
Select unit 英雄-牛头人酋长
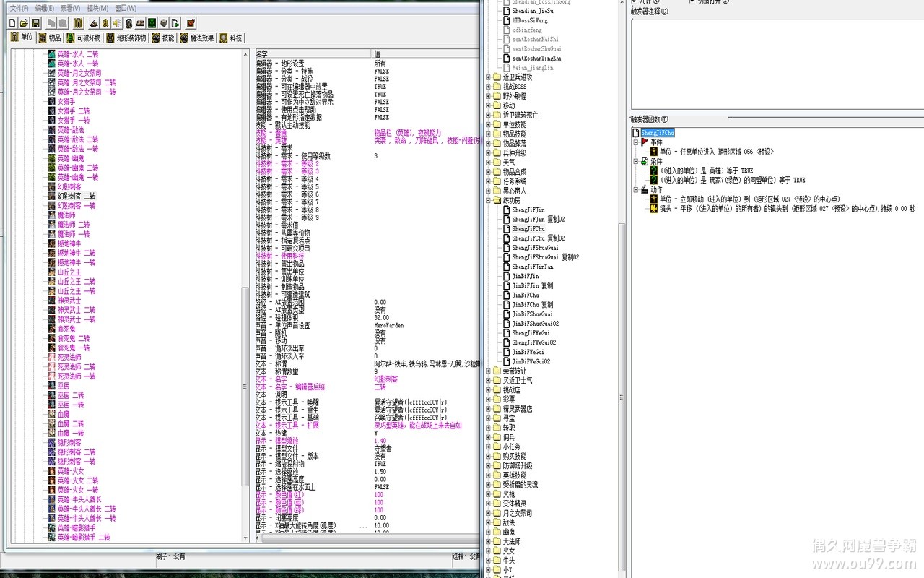(x=79, y=499)
